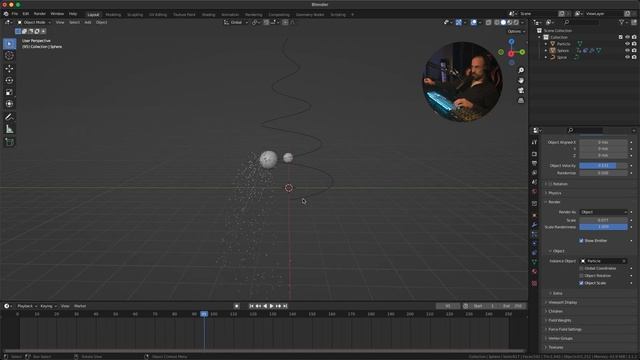The height and width of the screenshot is (360, 640).
Task: Select the Rotate tool
Action: pyautogui.click(x=9, y=80)
